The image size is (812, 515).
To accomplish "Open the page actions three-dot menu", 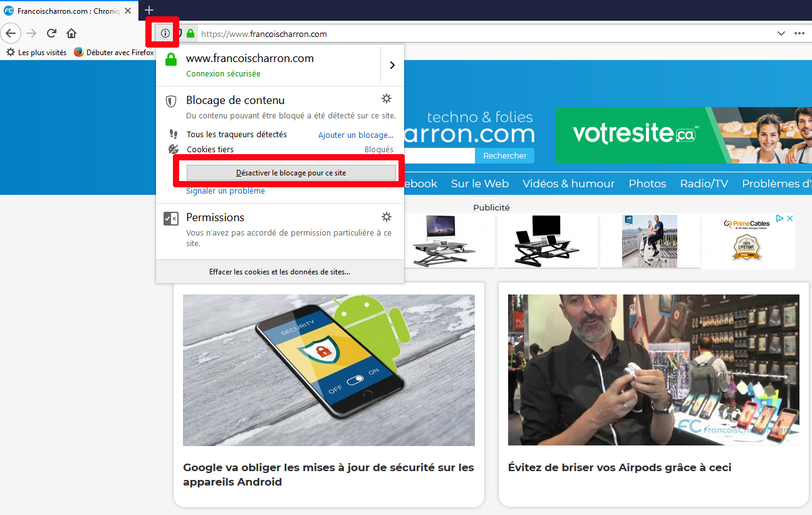I will point(799,33).
